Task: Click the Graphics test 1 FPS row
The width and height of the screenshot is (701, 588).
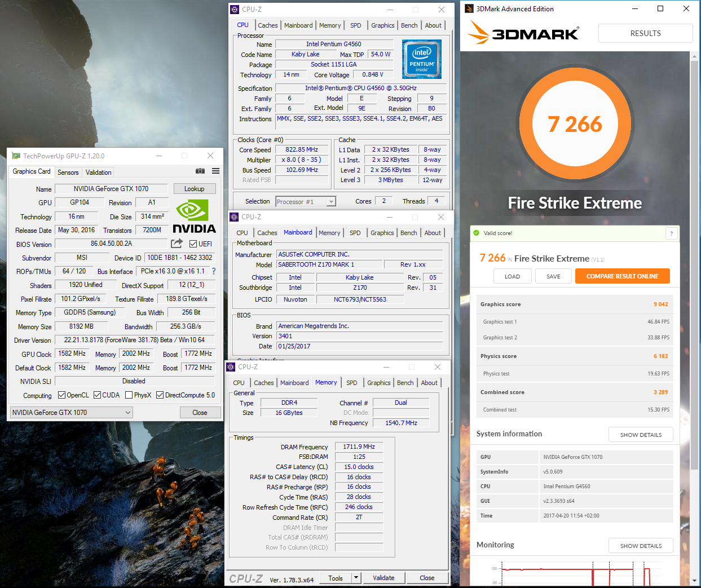Action: pos(575,321)
